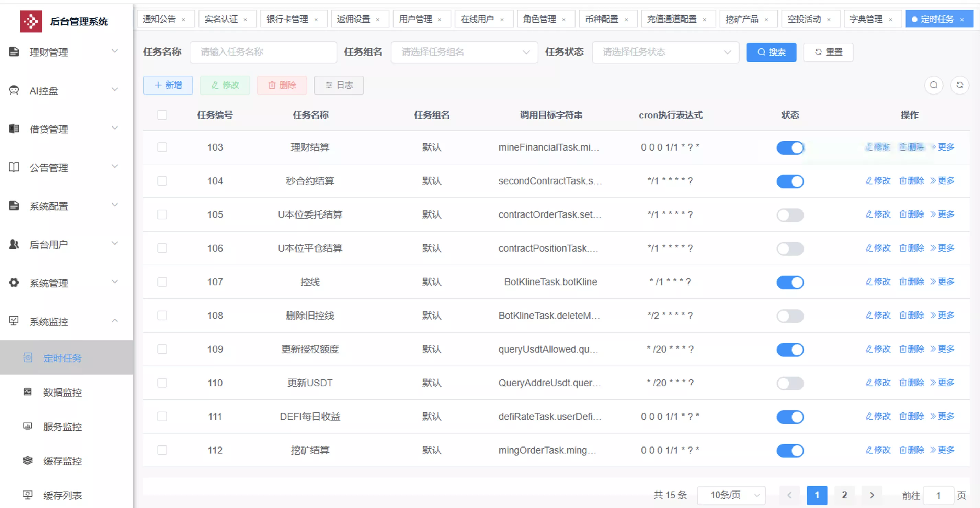Open the 系统配置 section in sidebar

pos(49,206)
